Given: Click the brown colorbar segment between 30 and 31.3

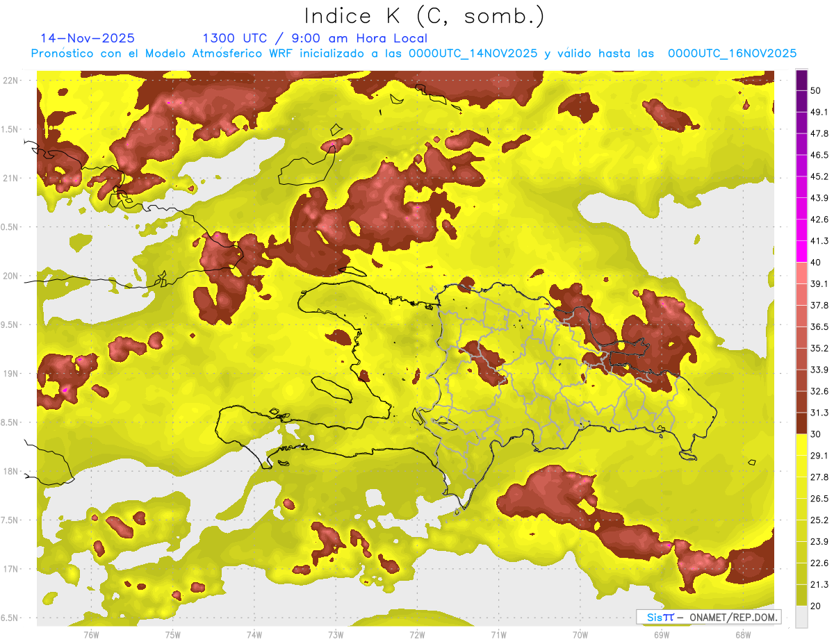Looking at the screenshot, I should (801, 423).
